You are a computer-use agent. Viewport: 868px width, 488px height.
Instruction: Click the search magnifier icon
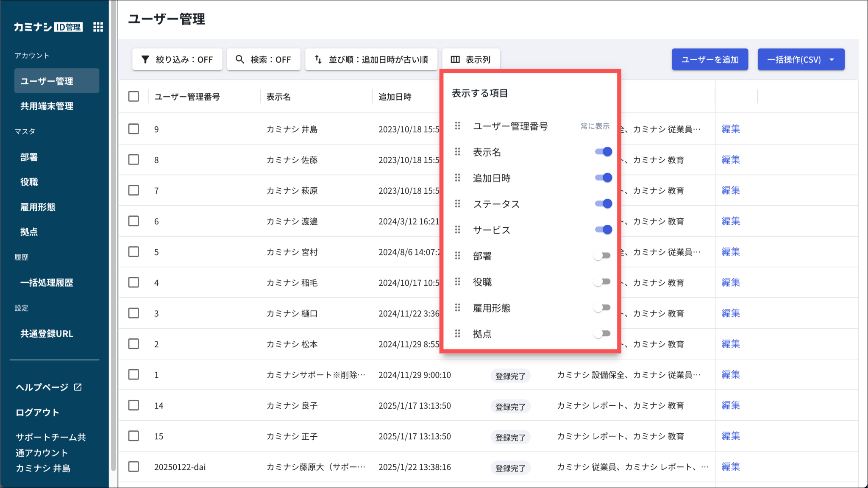[240, 59]
